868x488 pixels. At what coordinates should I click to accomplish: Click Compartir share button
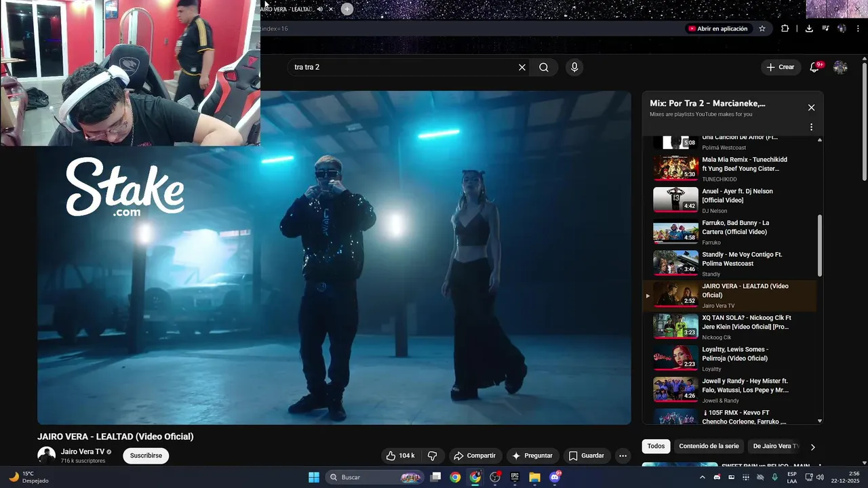click(x=475, y=455)
